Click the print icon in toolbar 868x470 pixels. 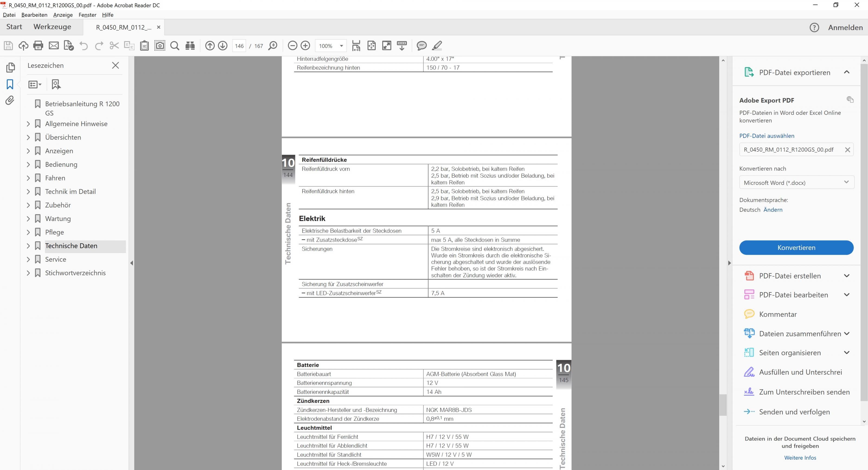38,46
